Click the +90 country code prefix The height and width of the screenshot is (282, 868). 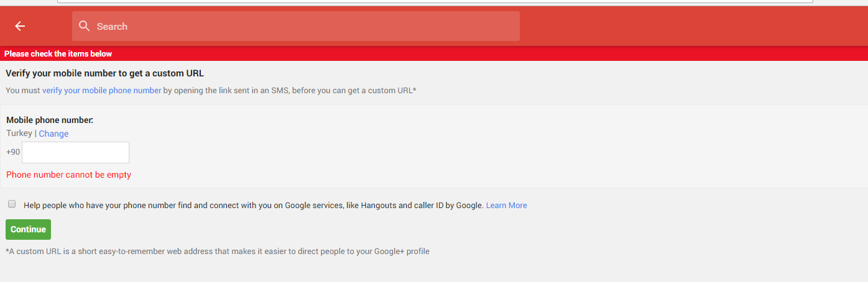(x=13, y=152)
